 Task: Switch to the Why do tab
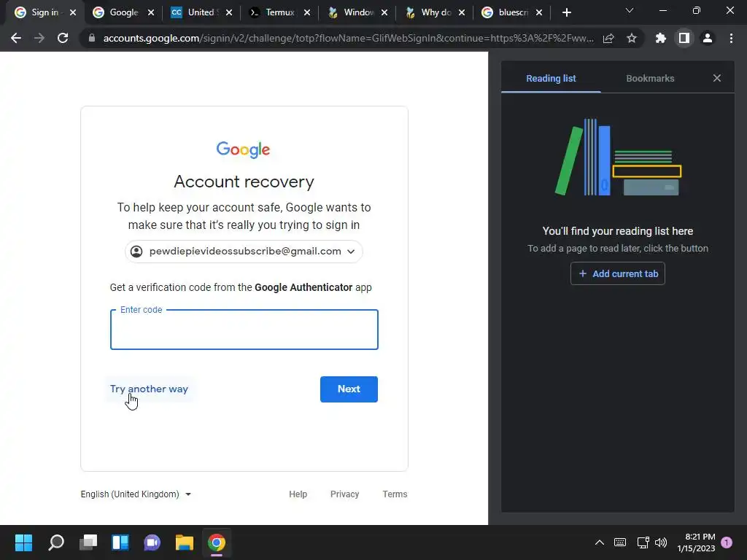[435, 12]
